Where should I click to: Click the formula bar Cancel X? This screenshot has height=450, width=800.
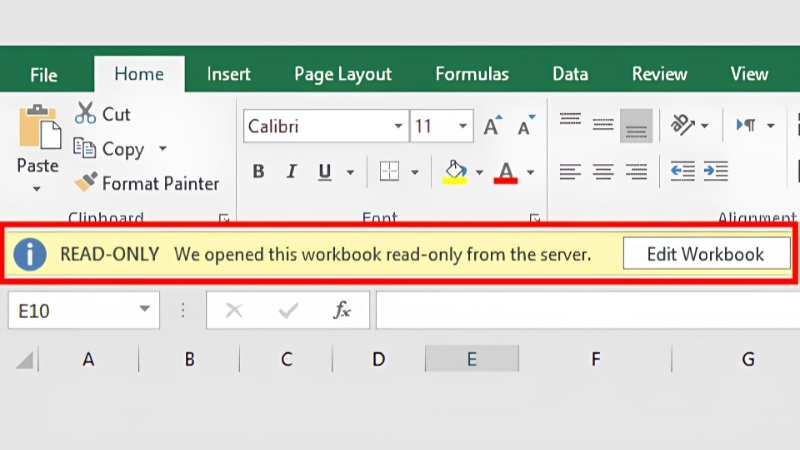(234, 310)
